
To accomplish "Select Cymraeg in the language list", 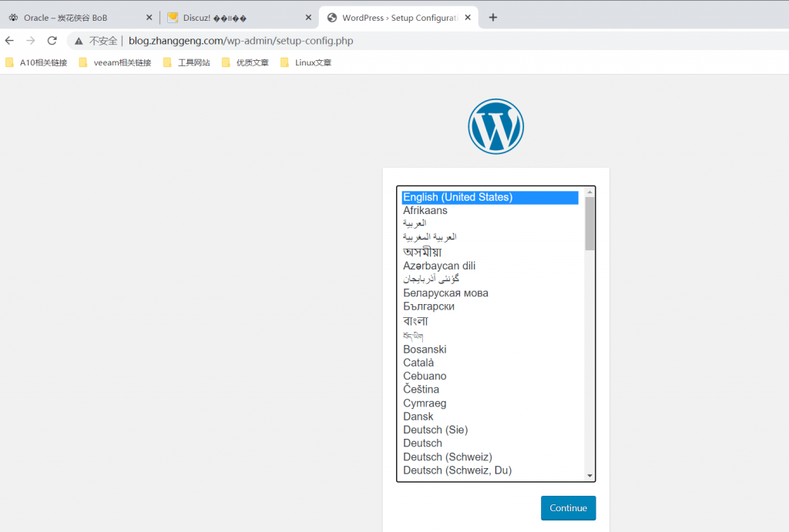I will pos(490,403).
